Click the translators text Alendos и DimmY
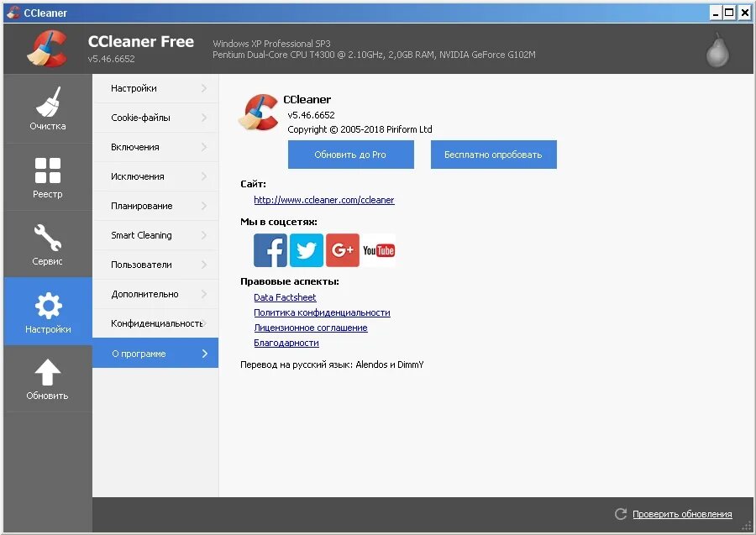The image size is (756, 535). [x=390, y=365]
